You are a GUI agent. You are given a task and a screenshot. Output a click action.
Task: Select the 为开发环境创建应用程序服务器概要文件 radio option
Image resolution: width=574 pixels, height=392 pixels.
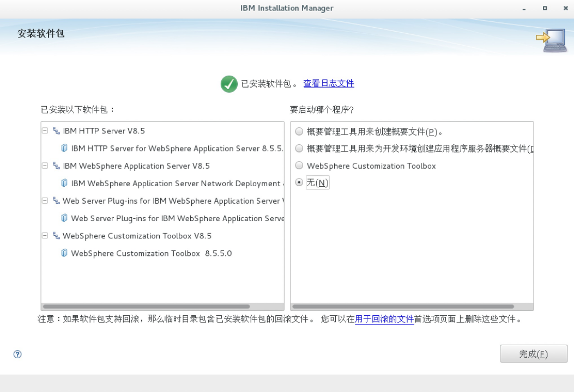(x=299, y=149)
